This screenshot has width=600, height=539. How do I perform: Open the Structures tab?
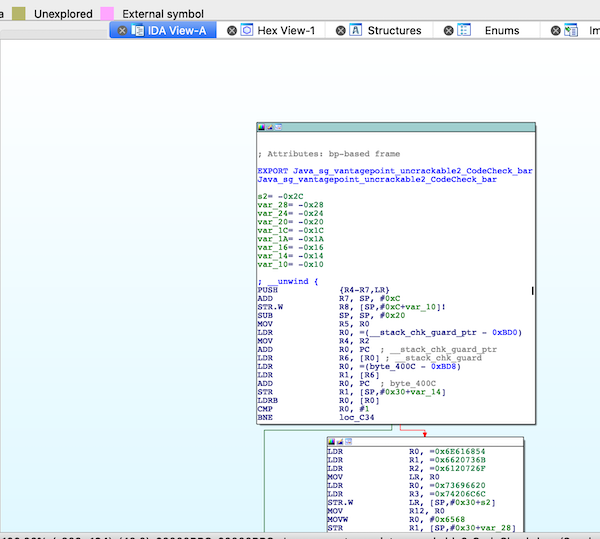coord(380,30)
